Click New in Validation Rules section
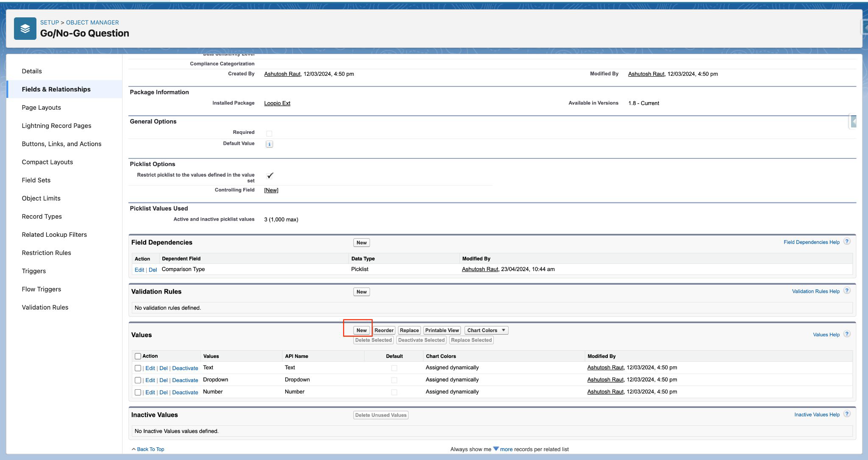868x460 pixels. click(362, 292)
